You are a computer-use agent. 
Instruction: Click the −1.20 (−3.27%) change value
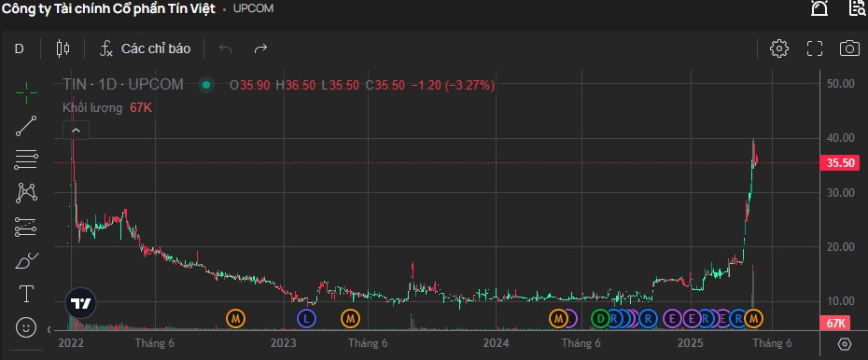pyautogui.click(x=453, y=85)
